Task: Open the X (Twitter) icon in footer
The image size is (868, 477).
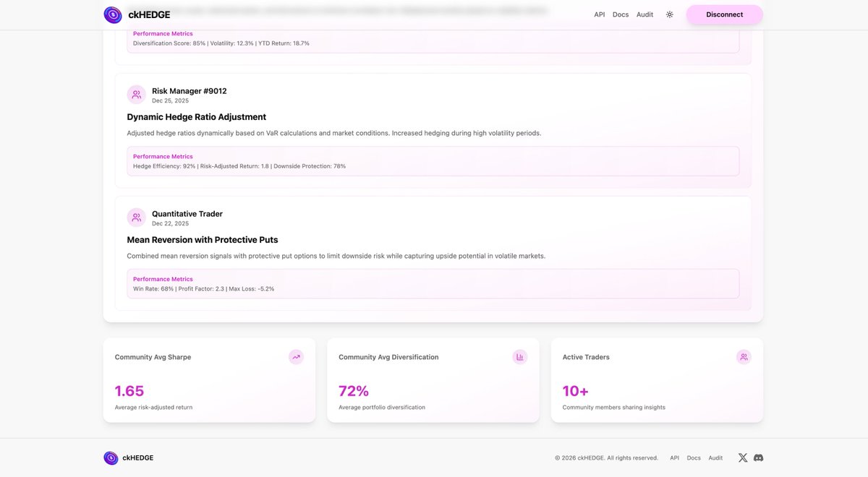Action: (743, 457)
